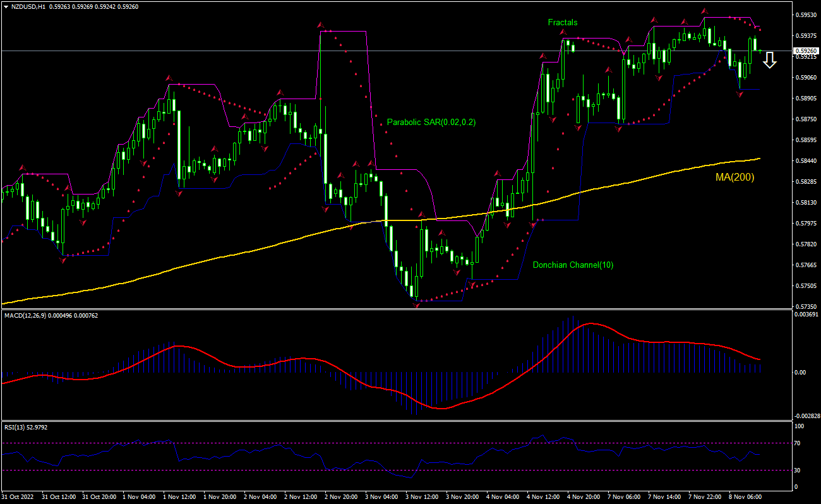Click the fractal arrow above the 2 Nov spike

[x=321, y=26]
